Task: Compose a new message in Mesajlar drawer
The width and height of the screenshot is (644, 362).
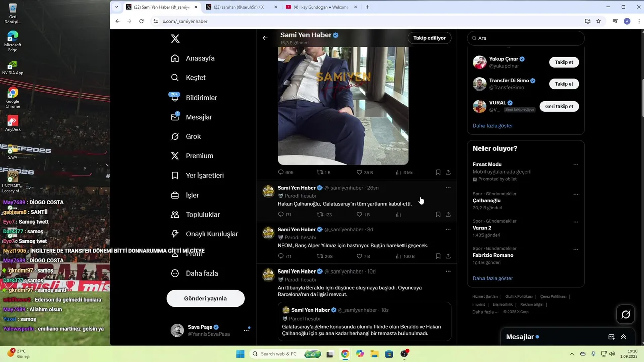Action: click(x=611, y=337)
